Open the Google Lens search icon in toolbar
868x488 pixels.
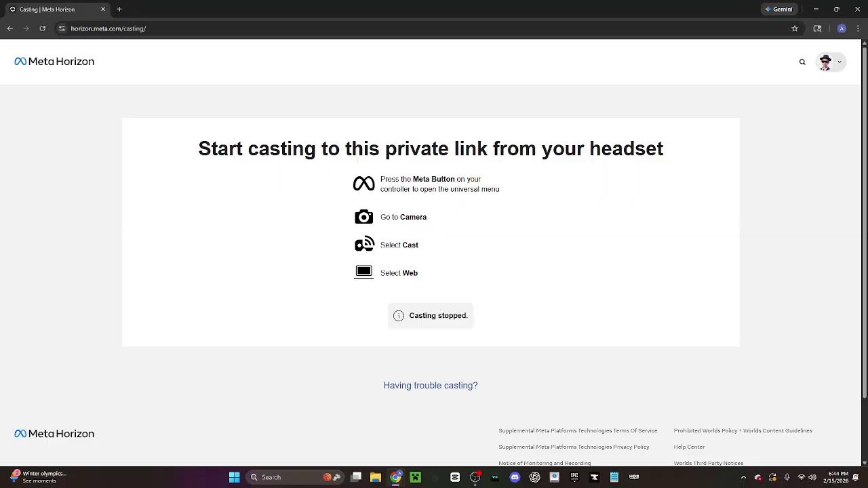pos(817,28)
